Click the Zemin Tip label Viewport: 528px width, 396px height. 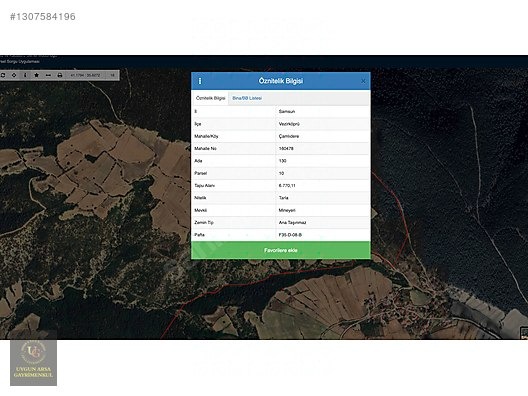[204, 223]
